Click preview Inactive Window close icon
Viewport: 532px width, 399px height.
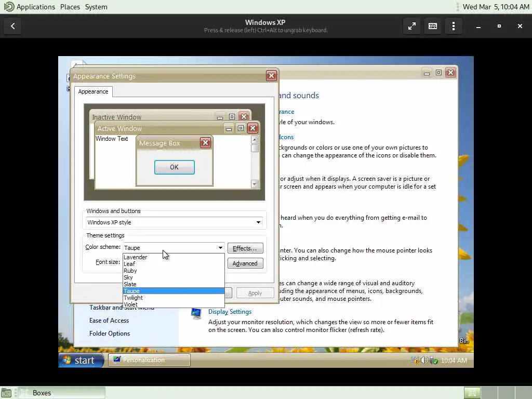244,117
